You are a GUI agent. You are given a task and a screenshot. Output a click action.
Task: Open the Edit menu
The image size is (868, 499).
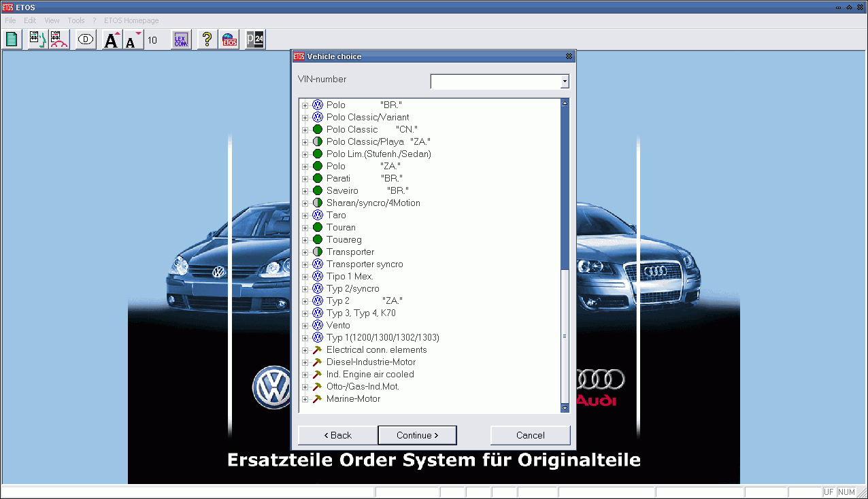(30, 20)
